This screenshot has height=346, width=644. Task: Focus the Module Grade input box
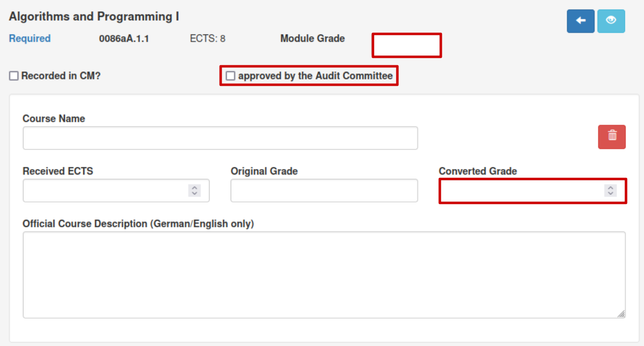click(x=407, y=45)
